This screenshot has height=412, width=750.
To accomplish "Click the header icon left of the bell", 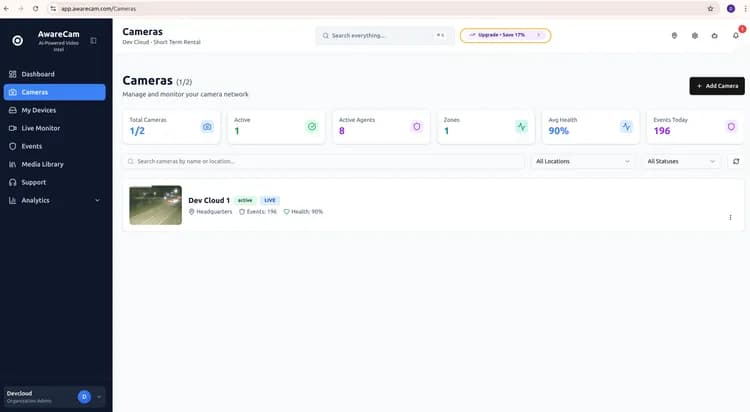I will tap(715, 35).
